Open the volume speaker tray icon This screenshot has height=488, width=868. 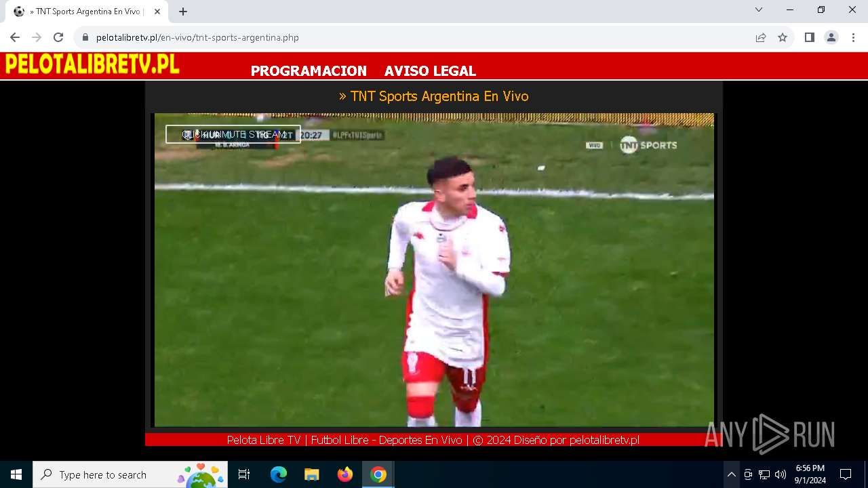[781, 474]
